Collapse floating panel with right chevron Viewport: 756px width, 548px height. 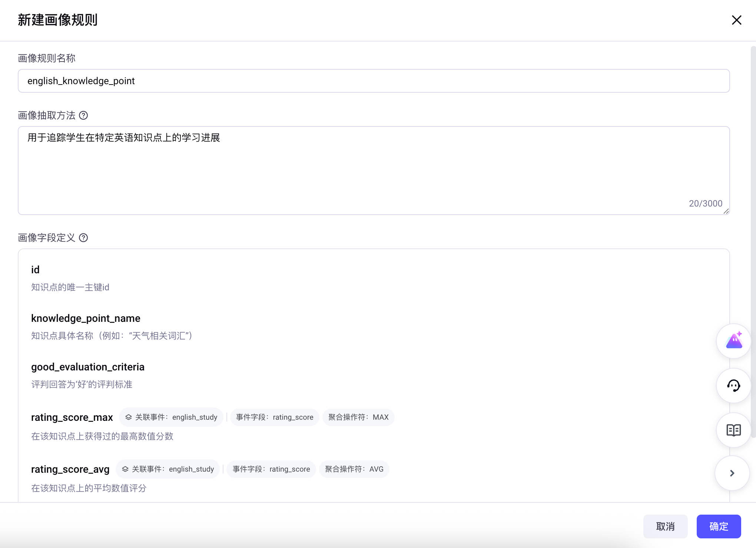click(732, 473)
